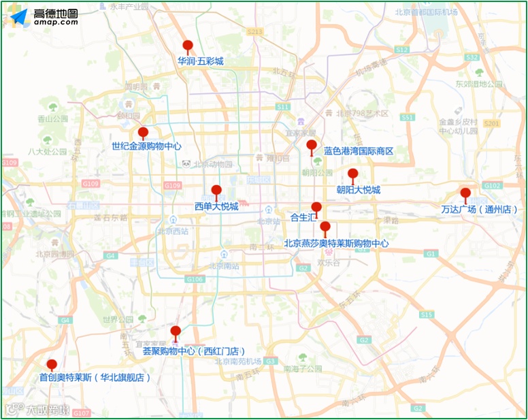This screenshot has height=420, width=528.
Task: Click the red pin for 世纪金源购物中心
Action: [143, 133]
